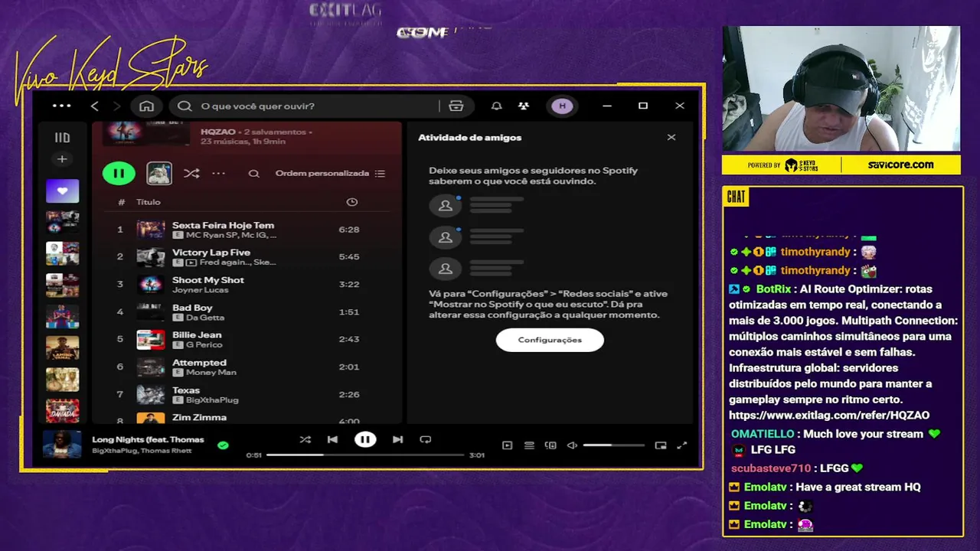The image size is (980, 551).
Task: Collapse the Your Library sidebar icon
Action: coord(62,138)
